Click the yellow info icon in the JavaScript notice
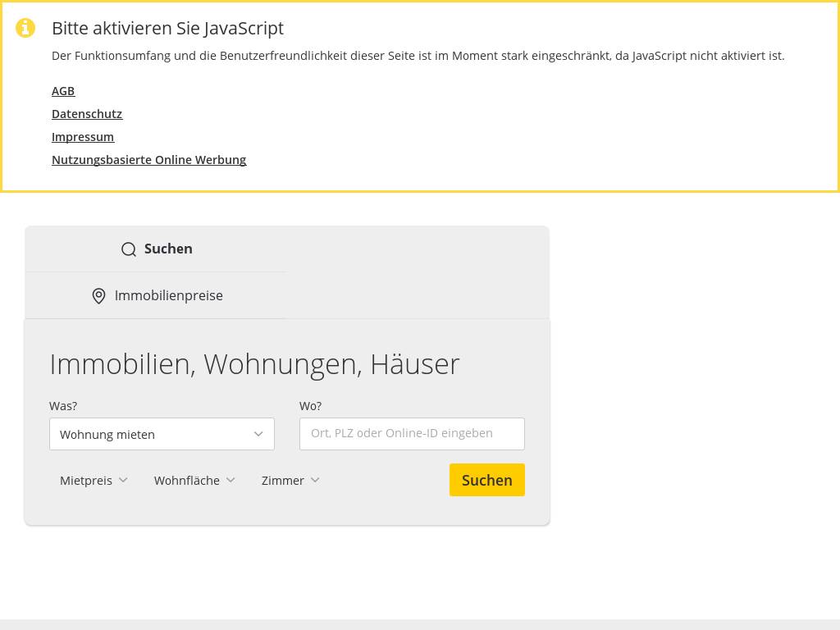Screen dimensions: 840x630 25,28
